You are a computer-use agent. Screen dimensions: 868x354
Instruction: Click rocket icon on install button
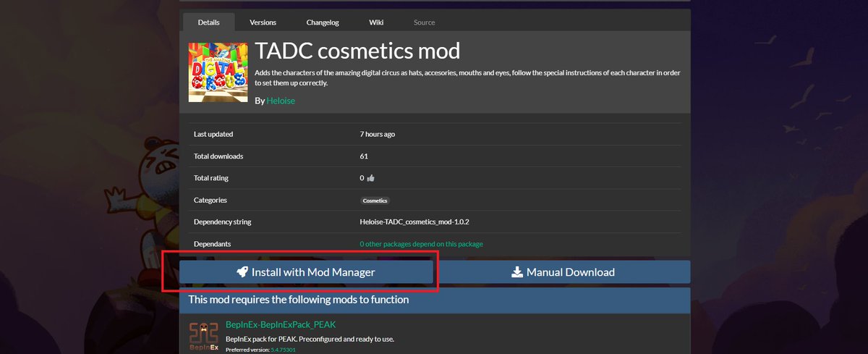coord(242,272)
